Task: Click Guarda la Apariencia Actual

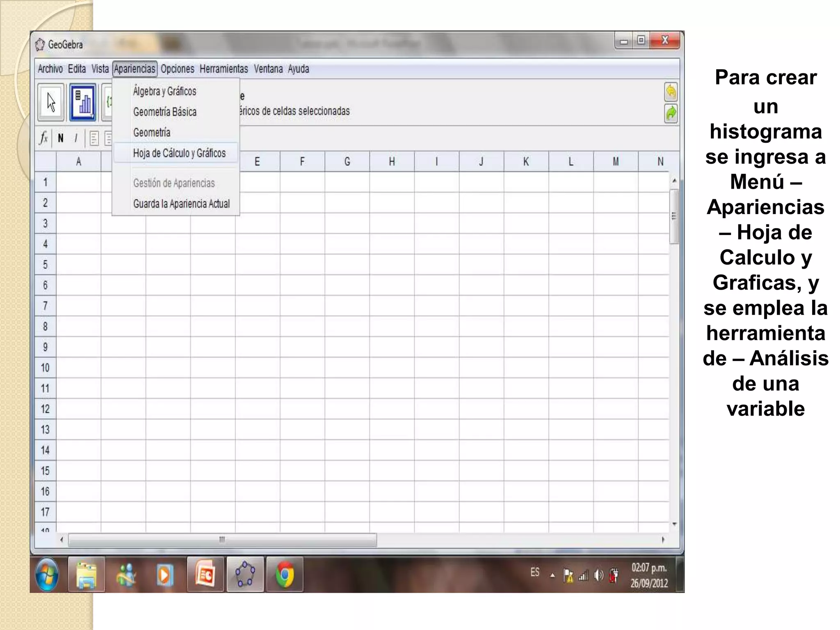Action: pyautogui.click(x=181, y=204)
